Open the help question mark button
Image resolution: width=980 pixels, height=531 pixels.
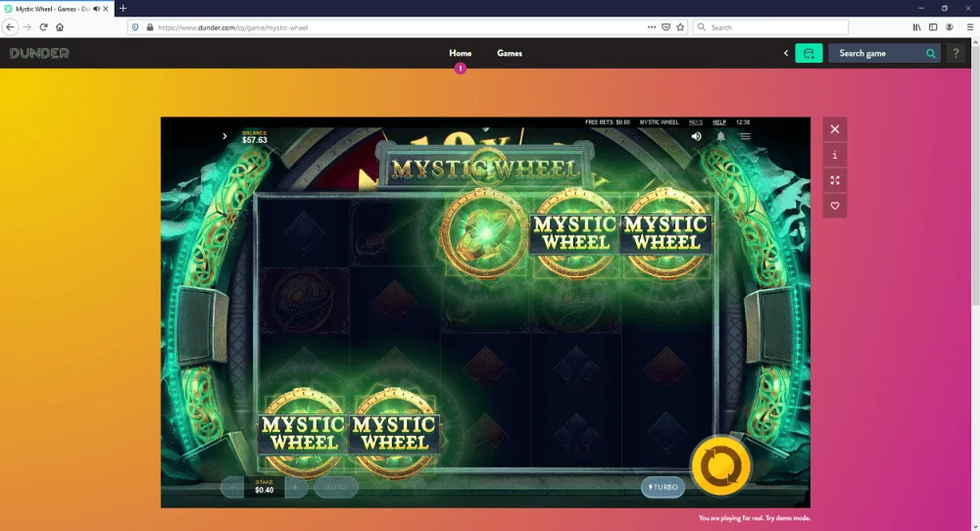(x=955, y=53)
